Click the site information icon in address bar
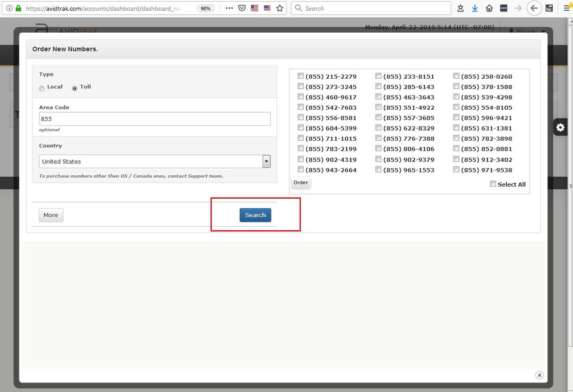This screenshot has width=573, height=392. [x=9, y=8]
